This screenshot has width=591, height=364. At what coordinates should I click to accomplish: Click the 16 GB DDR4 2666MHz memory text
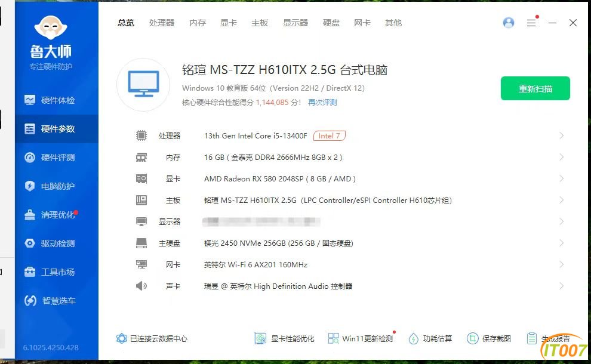click(273, 157)
